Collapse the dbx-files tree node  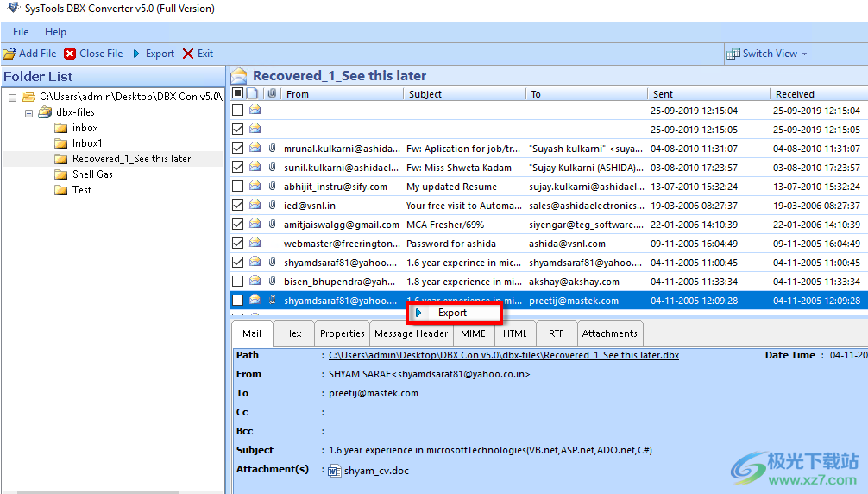28,113
